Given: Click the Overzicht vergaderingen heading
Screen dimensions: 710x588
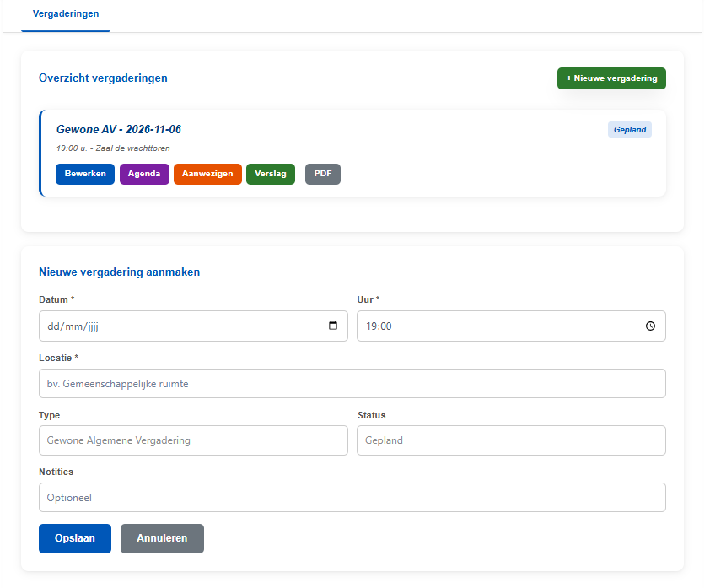Looking at the screenshot, I should click(x=103, y=78).
